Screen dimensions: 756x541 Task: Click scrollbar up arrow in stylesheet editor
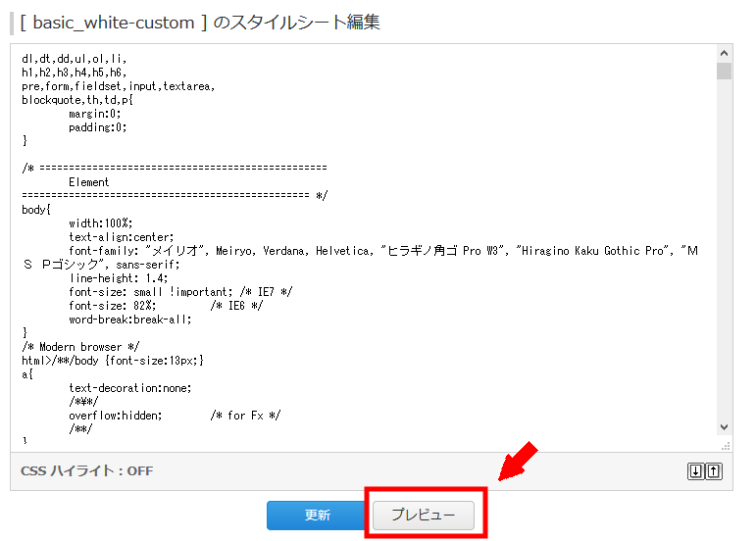pyautogui.click(x=724, y=53)
